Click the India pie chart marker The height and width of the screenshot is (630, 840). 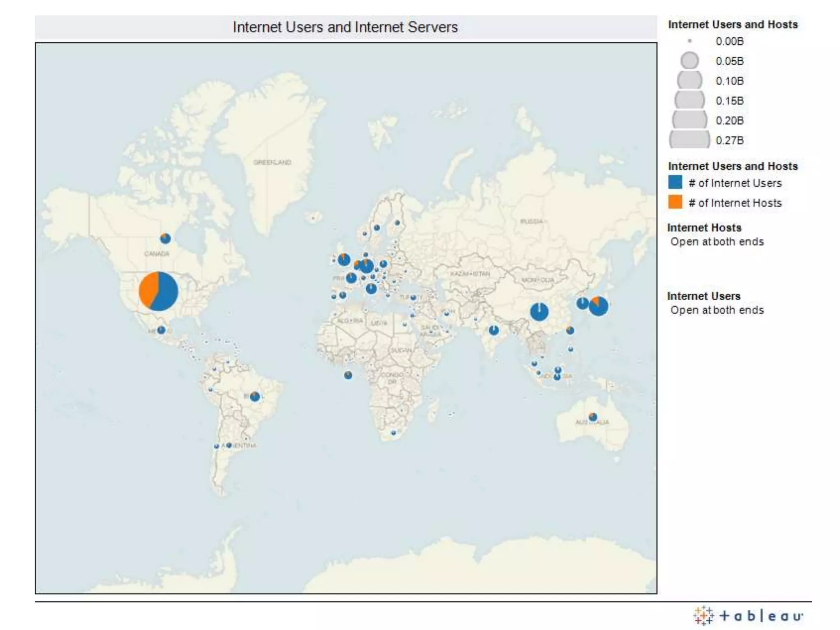pyautogui.click(x=494, y=330)
